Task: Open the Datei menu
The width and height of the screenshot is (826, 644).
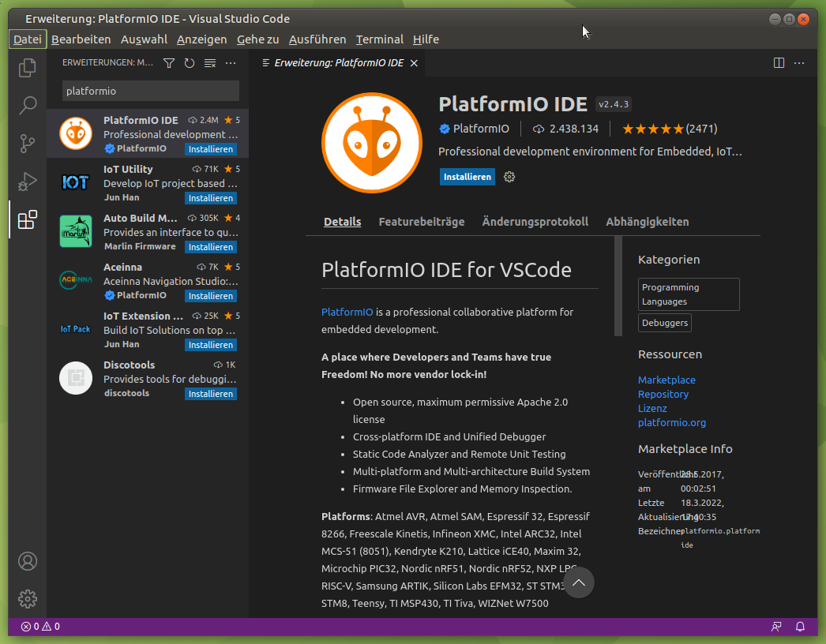Action: coord(28,39)
